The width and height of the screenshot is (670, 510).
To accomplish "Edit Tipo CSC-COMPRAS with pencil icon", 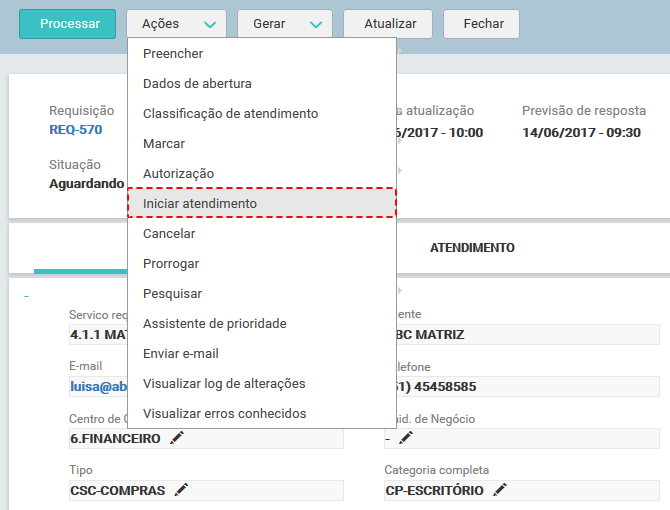I will coord(181,490).
